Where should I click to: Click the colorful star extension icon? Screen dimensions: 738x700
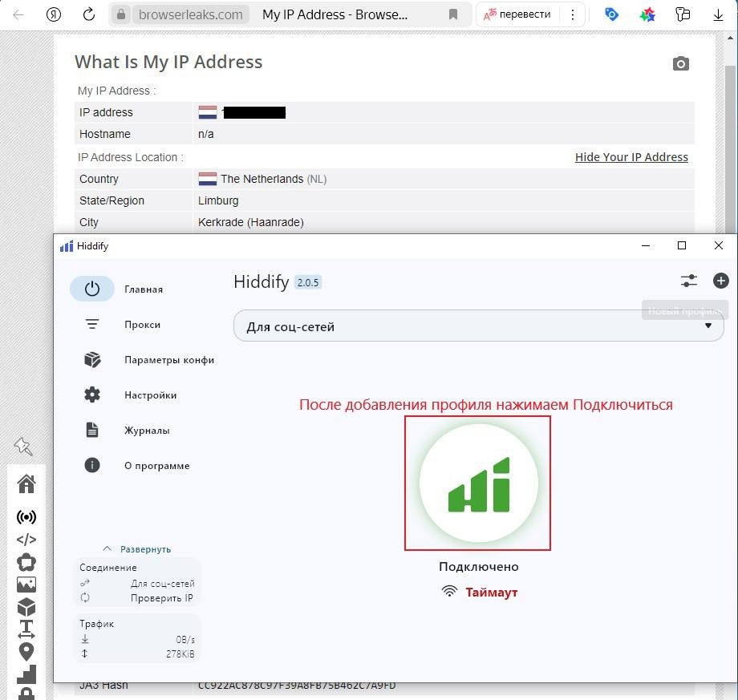tap(647, 15)
